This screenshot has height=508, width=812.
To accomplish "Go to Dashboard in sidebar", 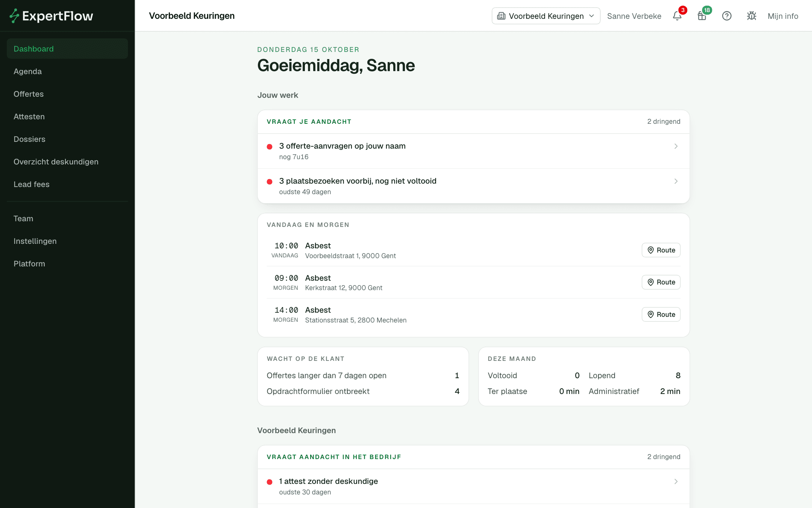I will pos(67,49).
